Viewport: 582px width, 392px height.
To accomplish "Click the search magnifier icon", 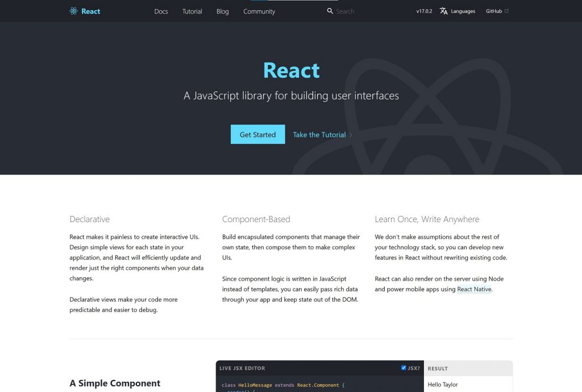I will tap(330, 11).
